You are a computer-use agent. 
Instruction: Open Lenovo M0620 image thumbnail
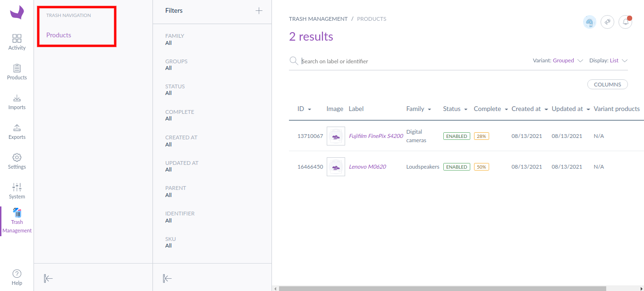click(x=336, y=167)
